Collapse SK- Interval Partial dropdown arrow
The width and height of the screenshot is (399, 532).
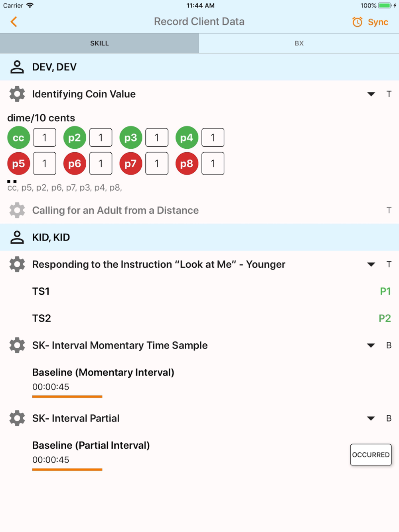point(371,418)
